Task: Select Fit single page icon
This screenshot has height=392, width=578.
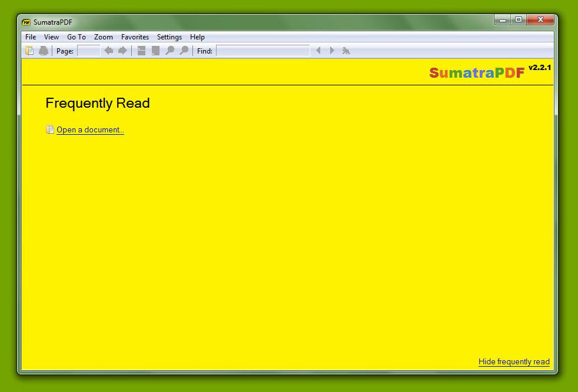Action: tap(155, 51)
